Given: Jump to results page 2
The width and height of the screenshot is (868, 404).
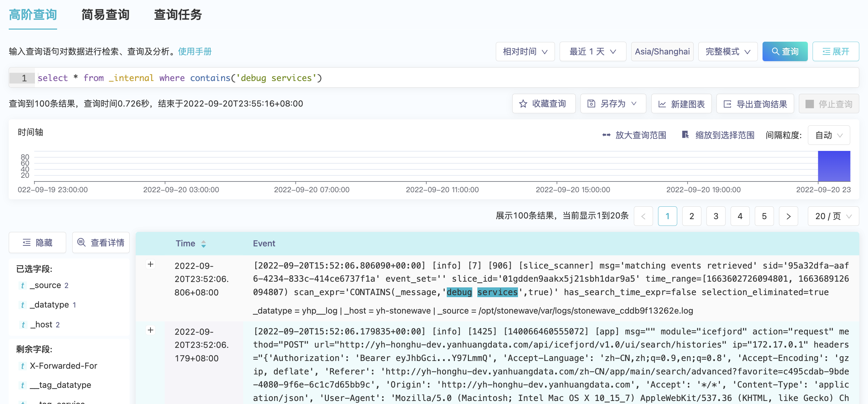Looking at the screenshot, I should [692, 216].
